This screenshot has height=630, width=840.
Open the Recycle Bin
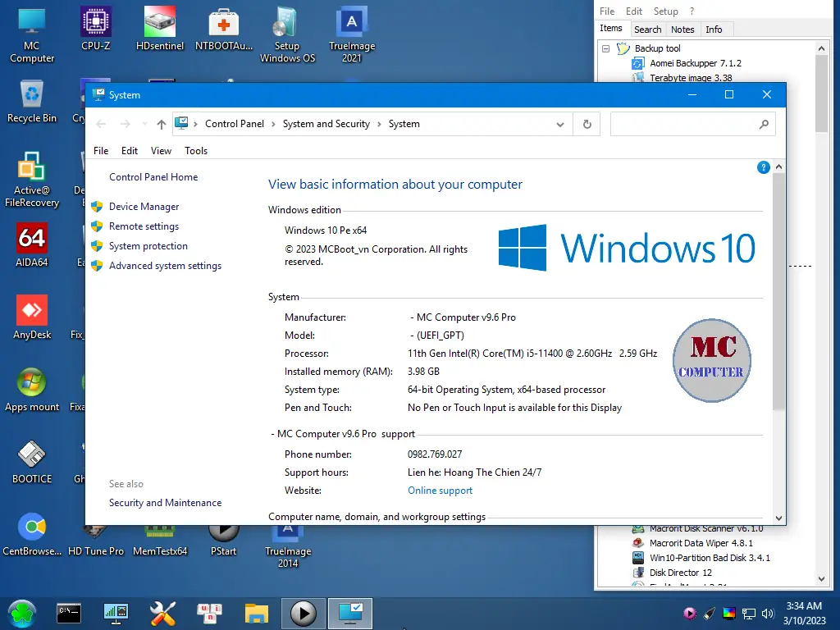point(32,101)
